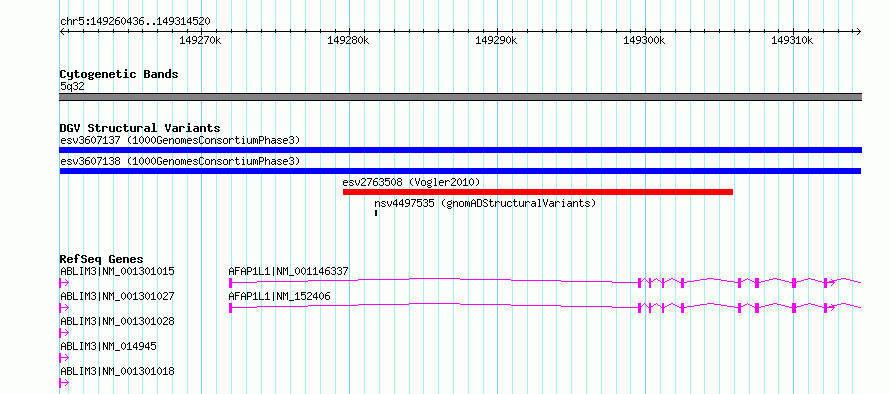This screenshot has width=890, height=394.
Task: Click the RefSeq Genes track title
Action: [102, 259]
